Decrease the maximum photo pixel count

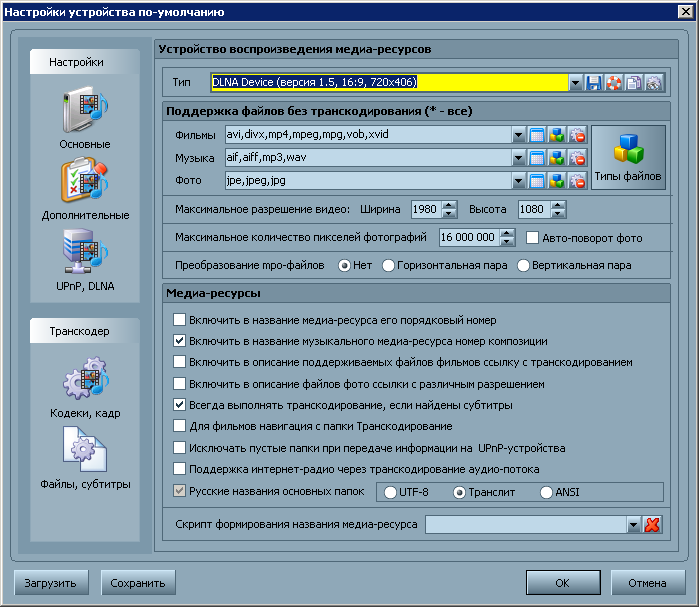[507, 242]
